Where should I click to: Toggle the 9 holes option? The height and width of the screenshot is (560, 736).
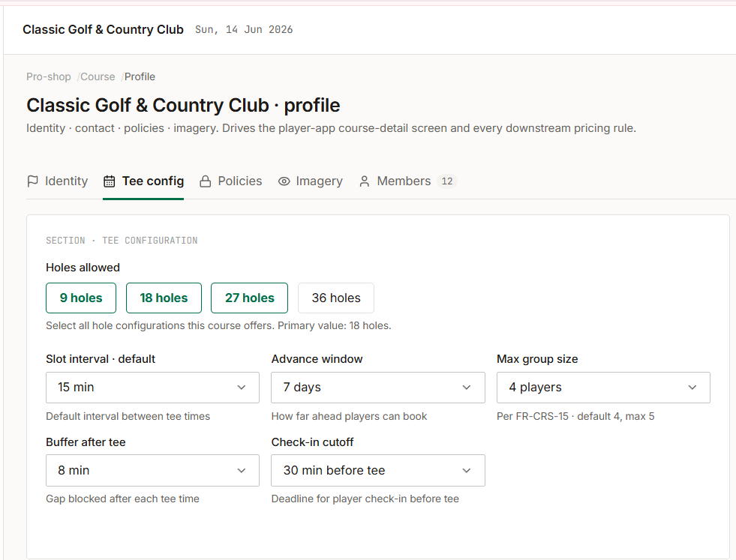[81, 298]
